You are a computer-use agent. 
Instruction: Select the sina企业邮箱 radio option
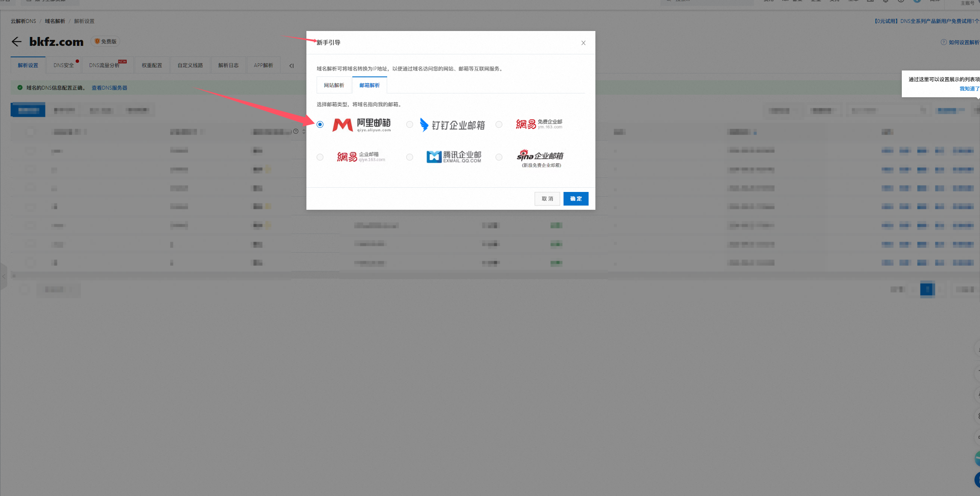click(499, 157)
